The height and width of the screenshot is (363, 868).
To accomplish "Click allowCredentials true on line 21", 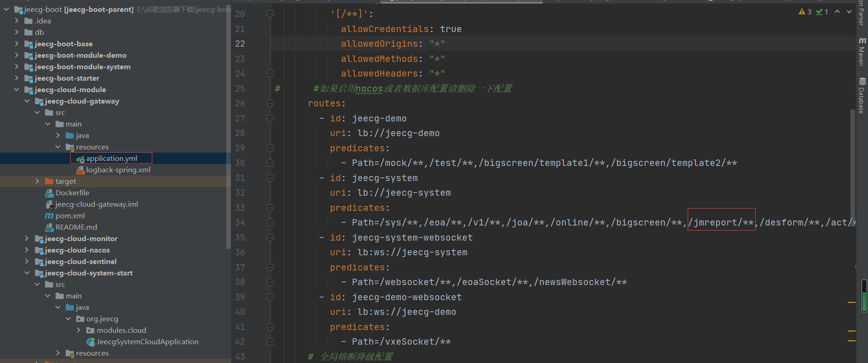I will point(401,29).
